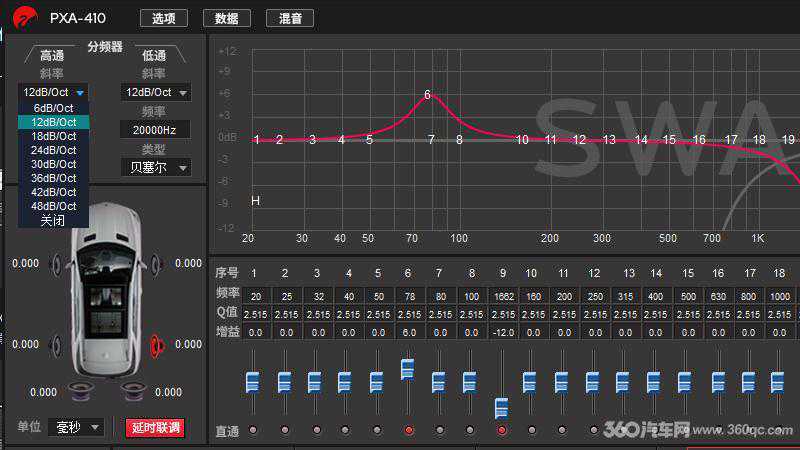Click the low-pass frequency 20000Hz field
The width and height of the screenshot is (800, 450).
tap(154, 130)
